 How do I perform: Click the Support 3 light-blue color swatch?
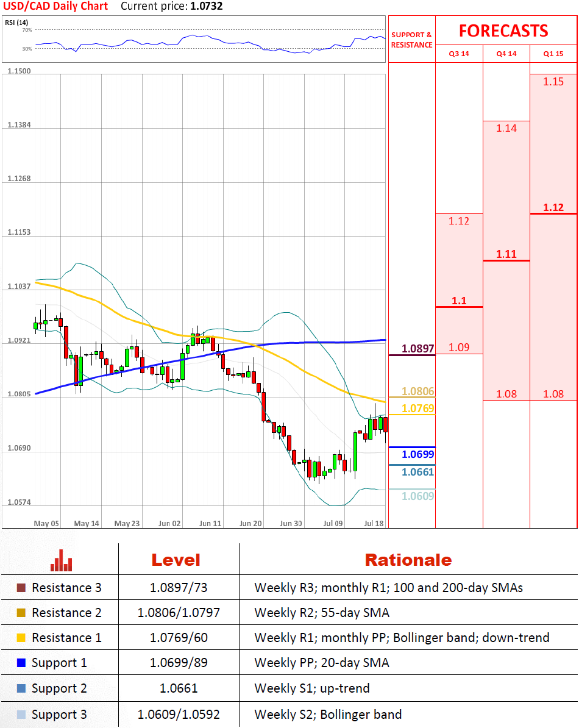click(x=21, y=715)
